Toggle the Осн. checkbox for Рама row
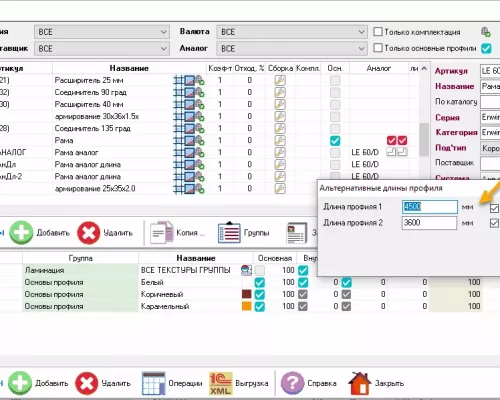The width and height of the screenshot is (500, 400). click(335, 141)
